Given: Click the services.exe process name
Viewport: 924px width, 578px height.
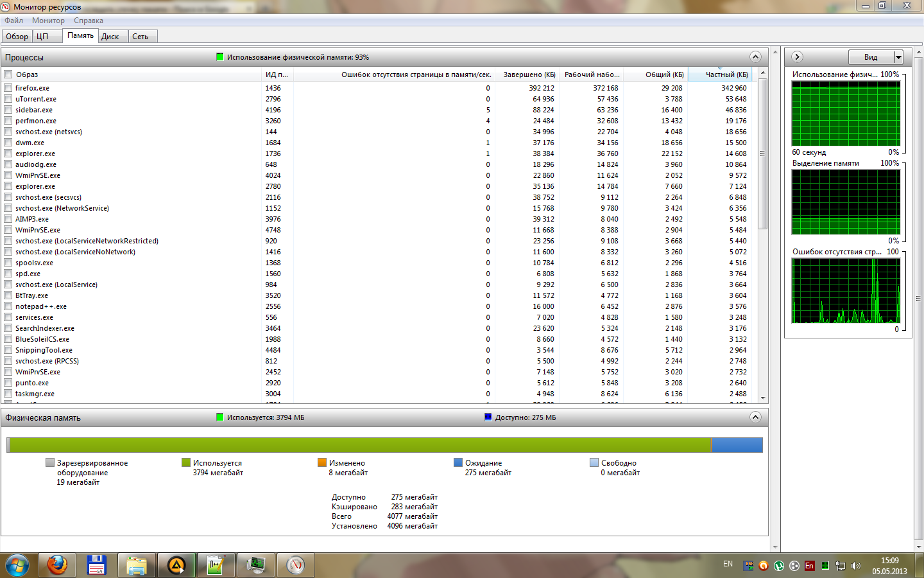Looking at the screenshot, I should (x=35, y=317).
